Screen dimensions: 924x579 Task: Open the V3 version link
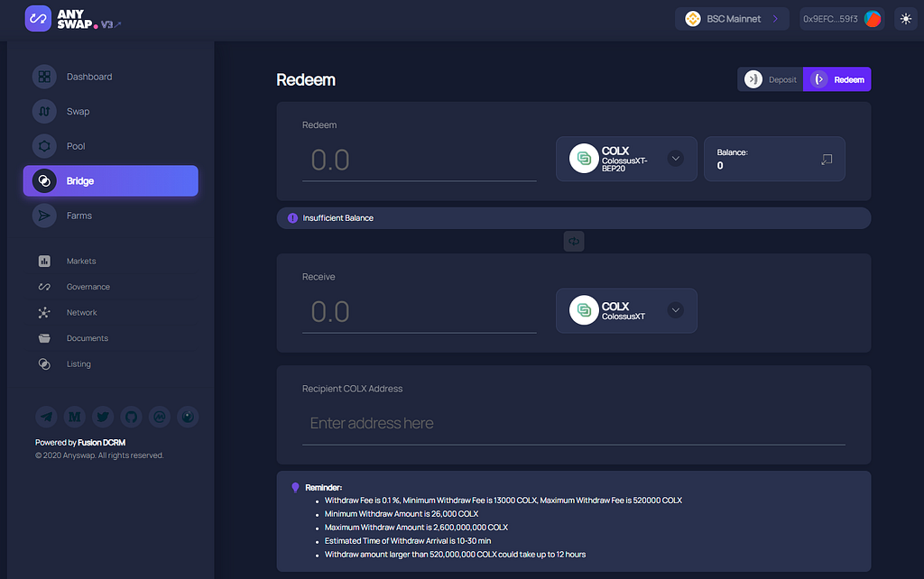click(110, 24)
